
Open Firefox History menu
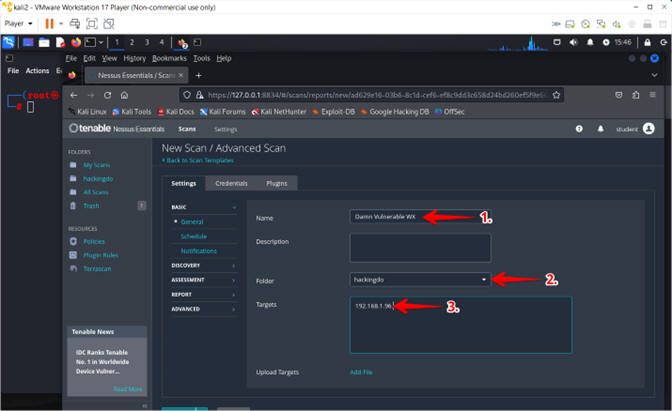tap(135, 58)
